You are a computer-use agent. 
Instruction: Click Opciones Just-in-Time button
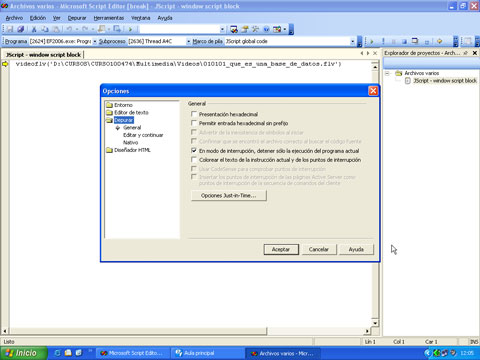pyautogui.click(x=229, y=196)
